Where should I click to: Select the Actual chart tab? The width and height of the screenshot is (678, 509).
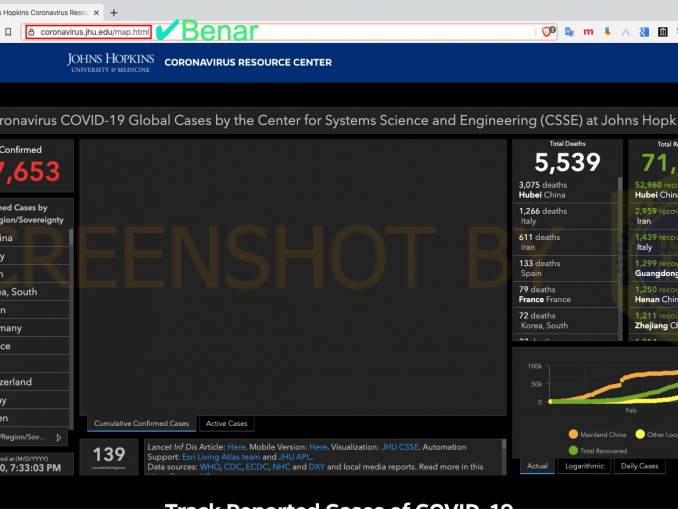point(537,466)
